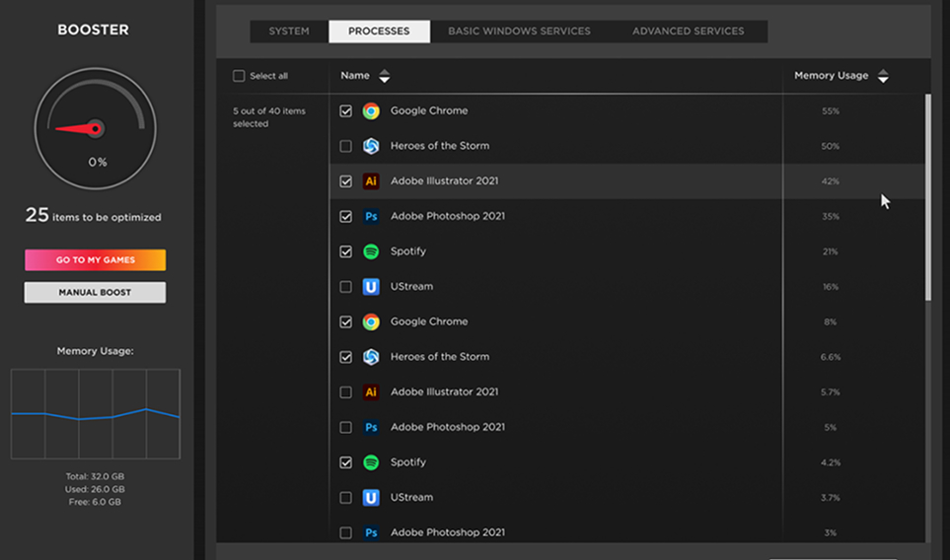Sort the list using the Name column arrows

coord(385,76)
